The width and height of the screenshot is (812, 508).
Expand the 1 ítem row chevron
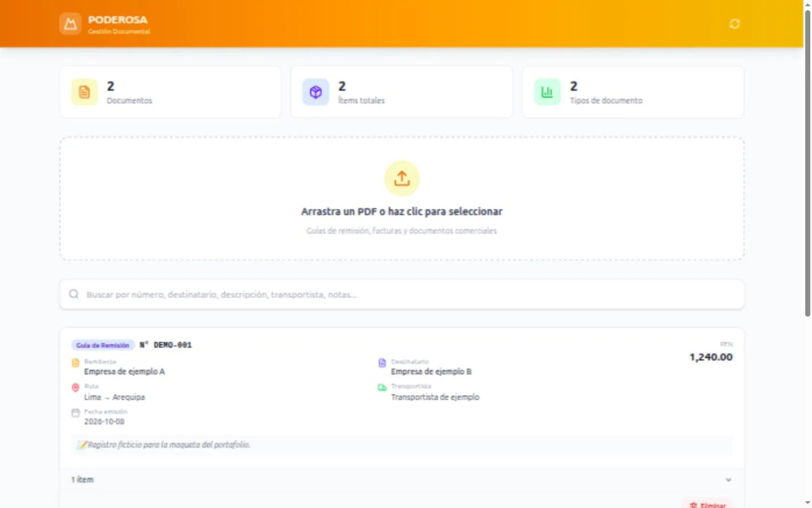click(728, 480)
